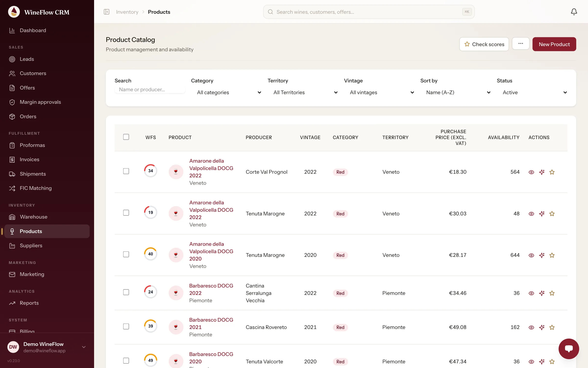The width and height of the screenshot is (588, 368).
Task: Open the support chat bubble
Action: (x=569, y=349)
